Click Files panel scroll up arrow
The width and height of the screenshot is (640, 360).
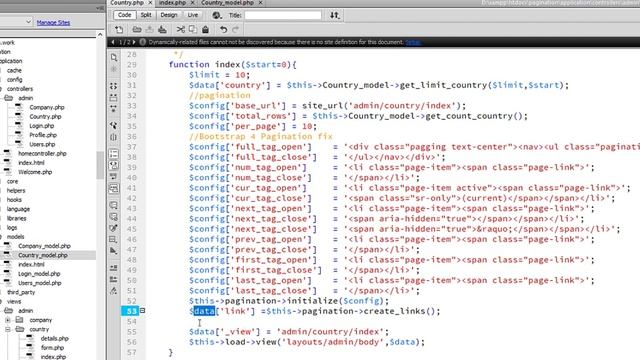tap(100, 35)
